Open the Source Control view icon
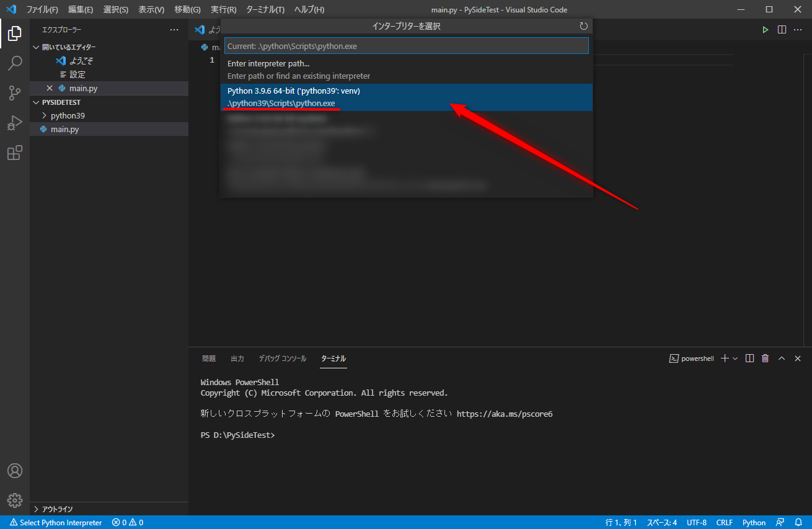The width and height of the screenshot is (812, 529). click(x=15, y=93)
